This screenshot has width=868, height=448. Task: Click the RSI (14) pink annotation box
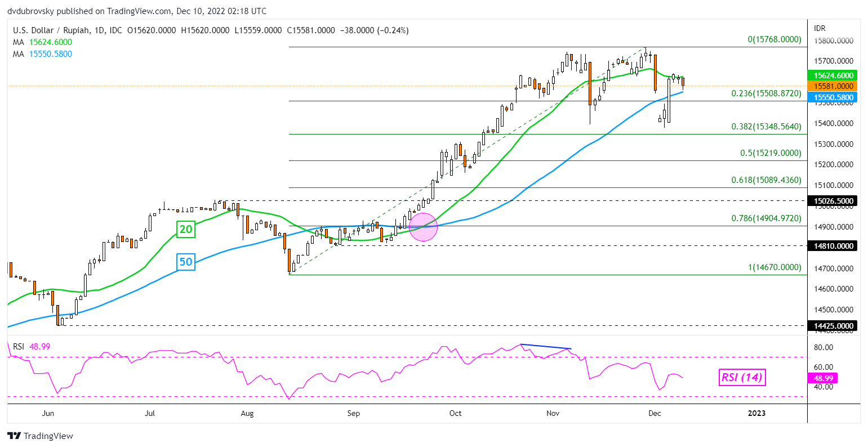[742, 377]
